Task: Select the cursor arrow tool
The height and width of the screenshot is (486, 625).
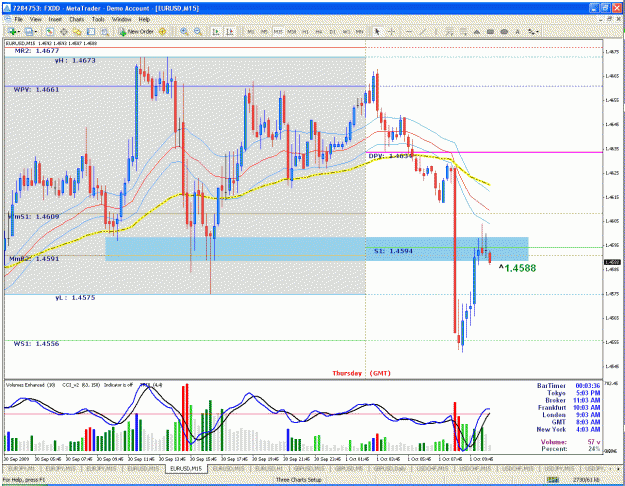Action: tap(377, 31)
